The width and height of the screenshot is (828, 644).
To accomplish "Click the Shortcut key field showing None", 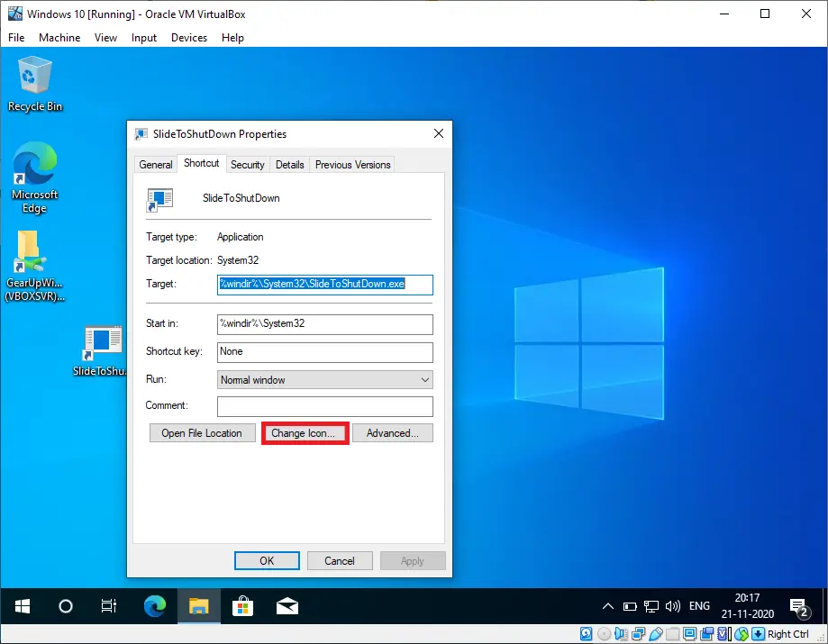I will pos(324,352).
